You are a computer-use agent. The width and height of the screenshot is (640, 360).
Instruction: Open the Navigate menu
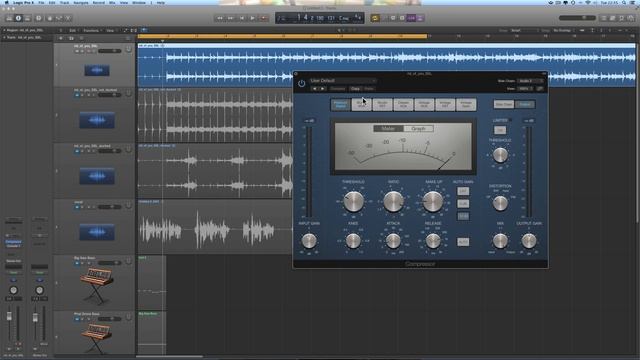point(81,2)
